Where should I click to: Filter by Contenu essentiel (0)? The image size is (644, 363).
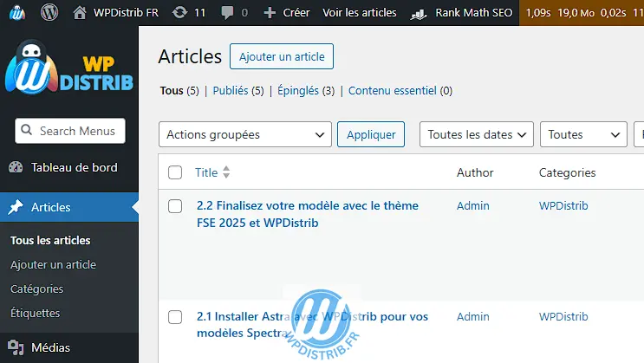(x=400, y=90)
